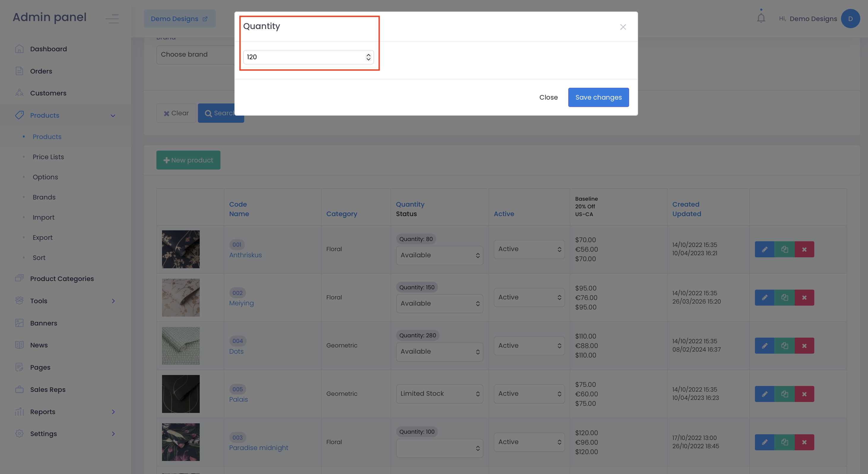Open Anthriskus status dropdown showing Available
Viewport: 868px width, 474px height.
439,255
